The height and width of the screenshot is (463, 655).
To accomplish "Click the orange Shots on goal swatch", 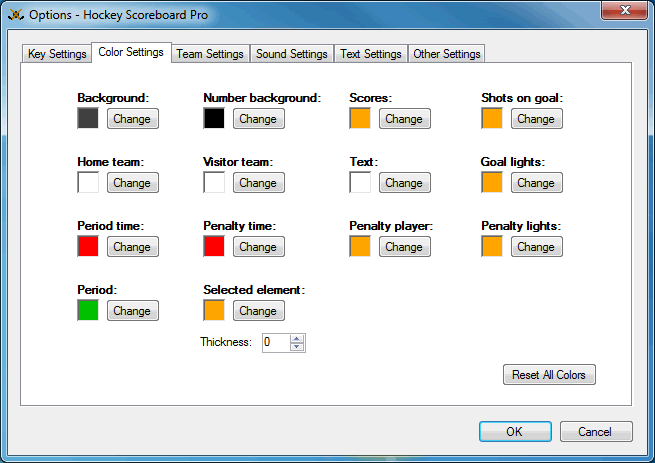I will [492, 118].
